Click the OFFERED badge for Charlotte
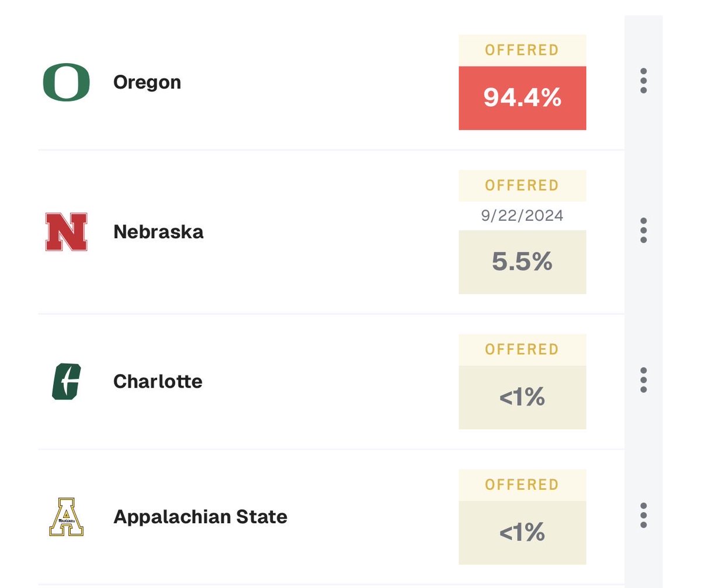The width and height of the screenshot is (701, 588). 522,350
